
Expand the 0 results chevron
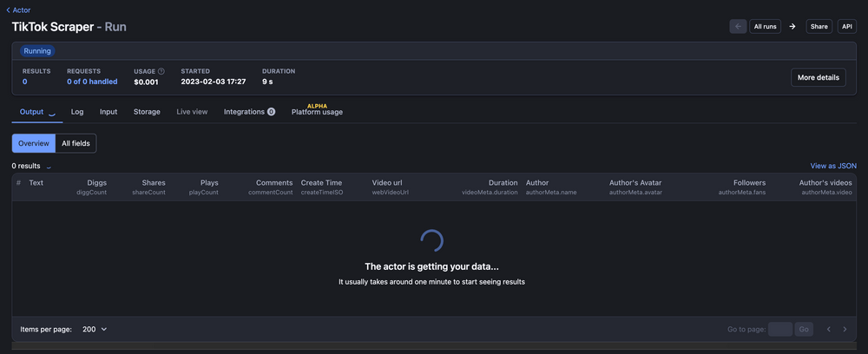(49, 166)
